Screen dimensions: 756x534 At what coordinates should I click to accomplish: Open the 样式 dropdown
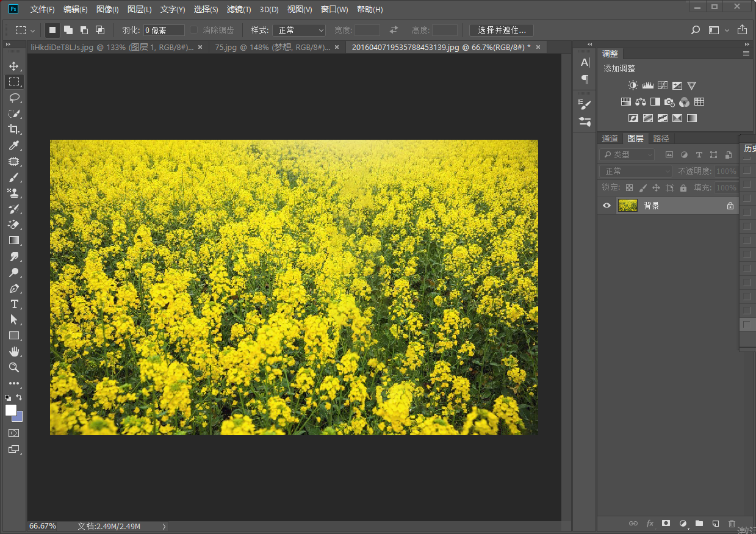click(299, 30)
